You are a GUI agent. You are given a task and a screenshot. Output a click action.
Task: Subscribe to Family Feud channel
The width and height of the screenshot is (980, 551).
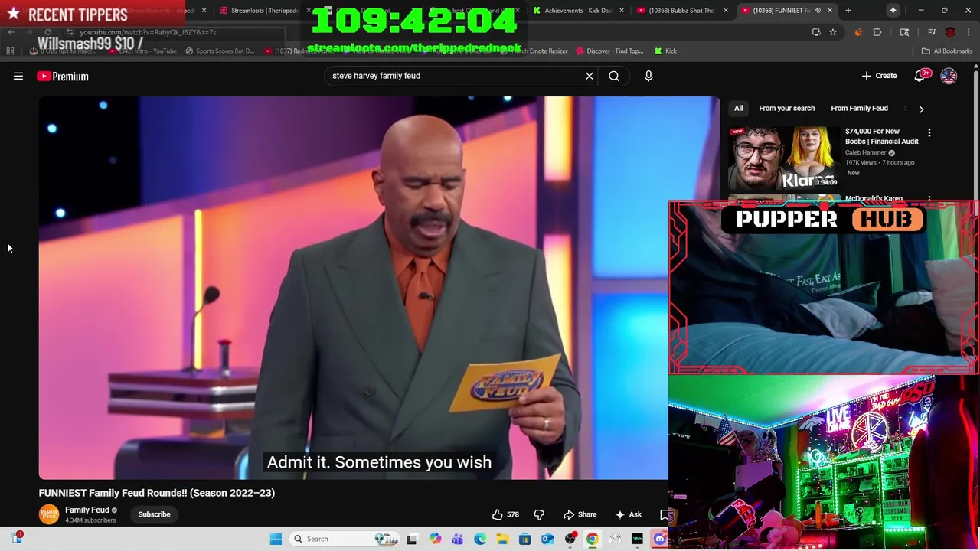coord(154,514)
